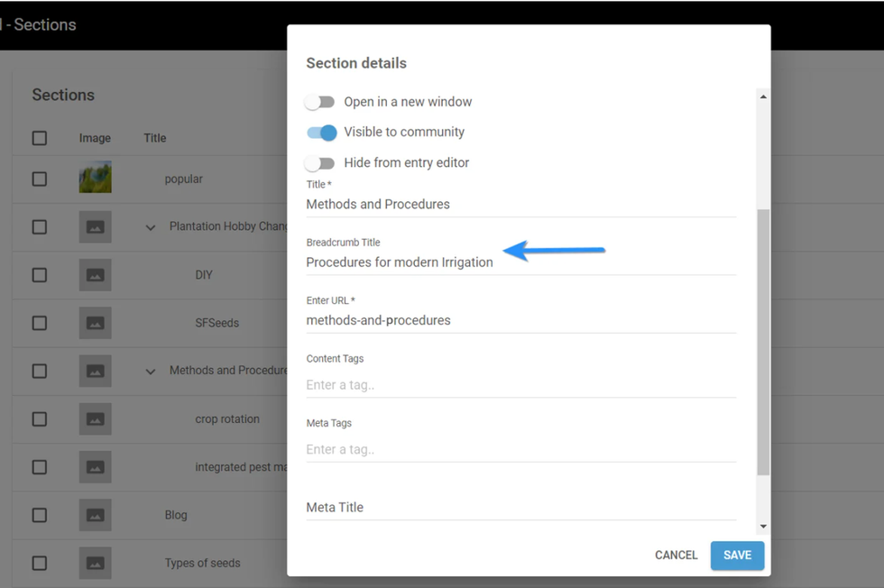The image size is (884, 588).
Task: Click the image placeholder icon for Plantation Hobby row
Action: pyautogui.click(x=95, y=226)
